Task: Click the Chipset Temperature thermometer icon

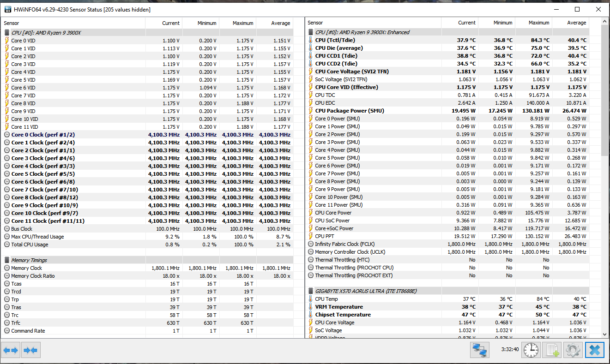Action: tap(310, 315)
